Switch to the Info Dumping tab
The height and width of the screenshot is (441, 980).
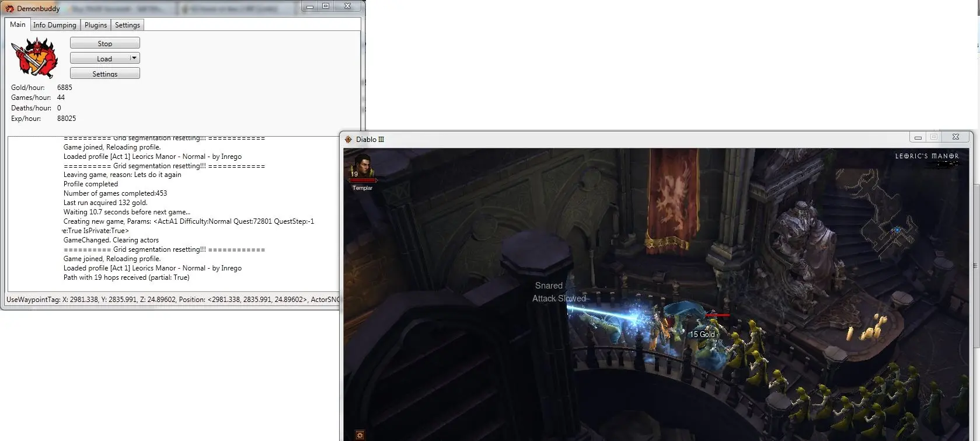(x=55, y=25)
